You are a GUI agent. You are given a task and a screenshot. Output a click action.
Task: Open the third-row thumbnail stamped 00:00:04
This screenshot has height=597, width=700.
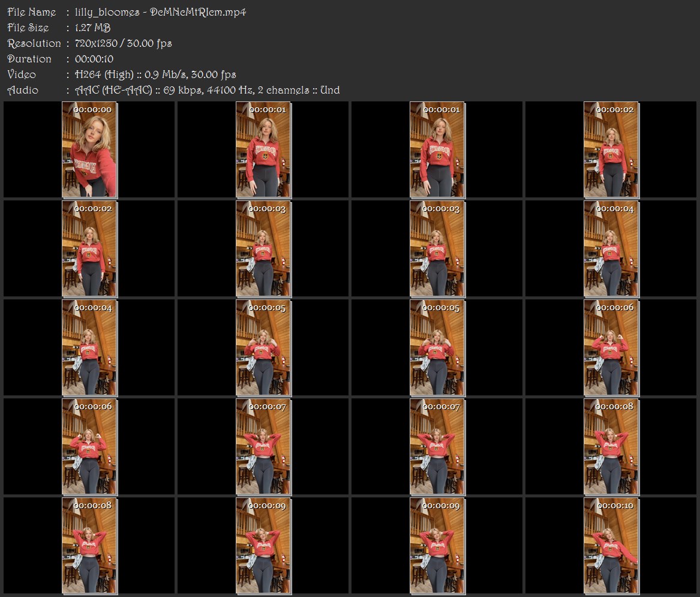[89, 348]
